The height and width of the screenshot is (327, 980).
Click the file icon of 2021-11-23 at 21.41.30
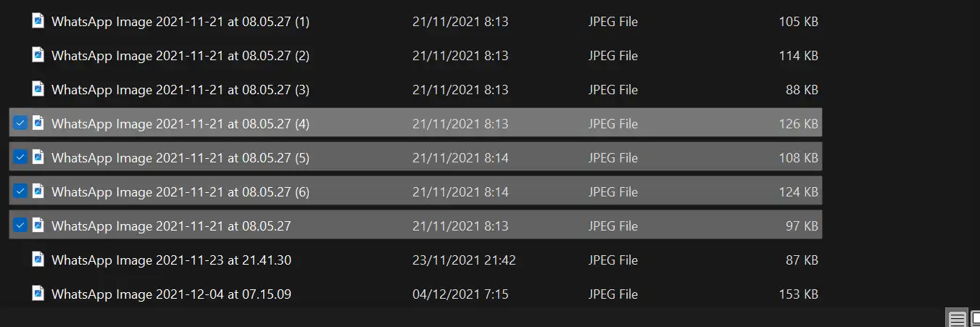click(38, 260)
